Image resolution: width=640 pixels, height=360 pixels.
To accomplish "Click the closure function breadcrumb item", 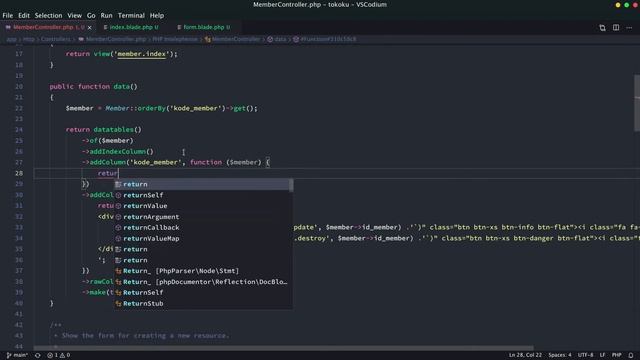I will click(x=328, y=39).
